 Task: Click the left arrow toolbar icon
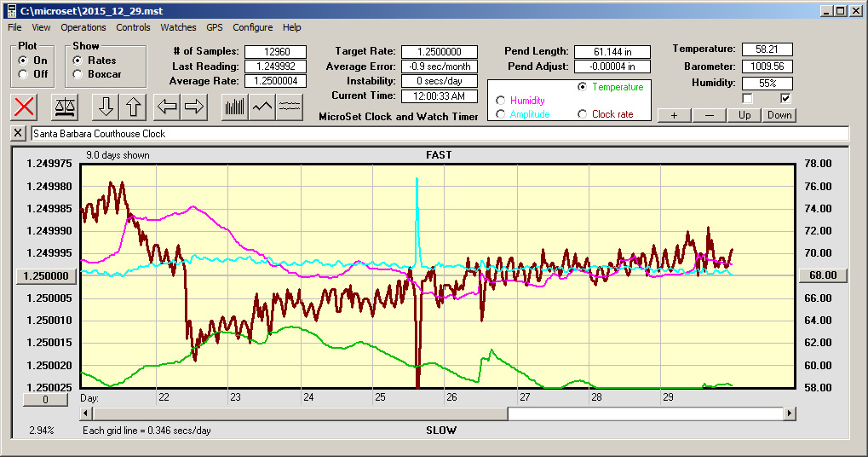click(x=167, y=107)
